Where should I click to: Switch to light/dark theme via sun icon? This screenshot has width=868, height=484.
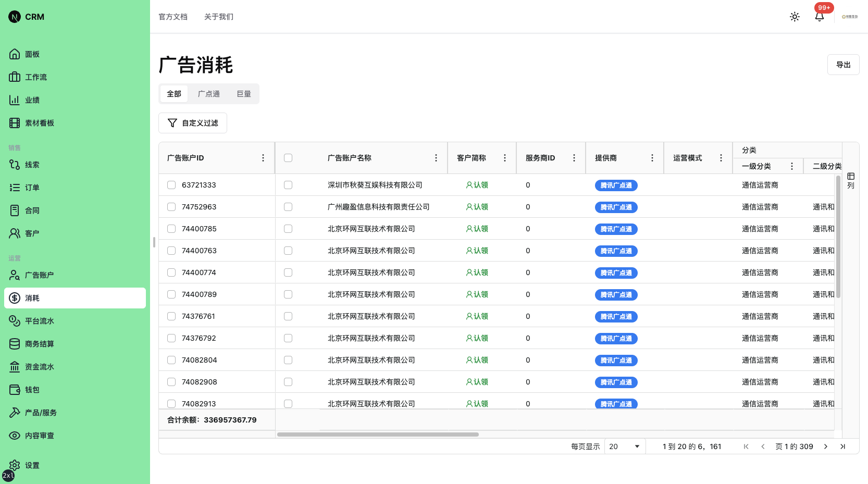tap(795, 16)
